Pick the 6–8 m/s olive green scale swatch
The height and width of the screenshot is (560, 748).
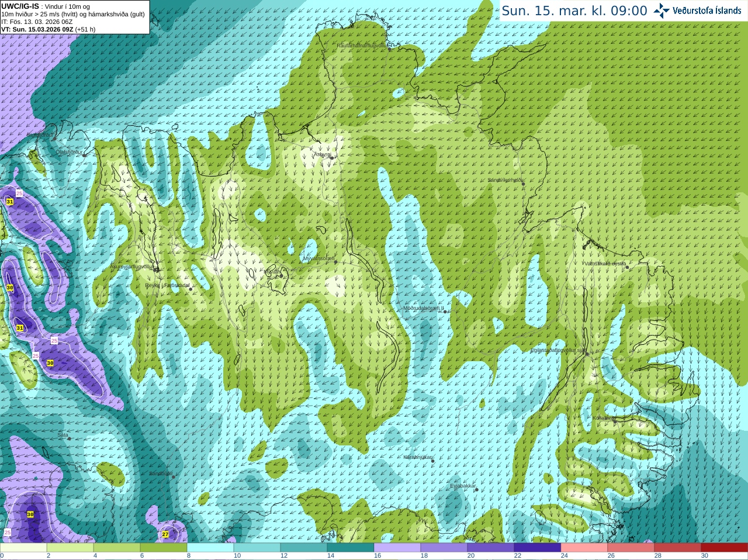coord(164,548)
